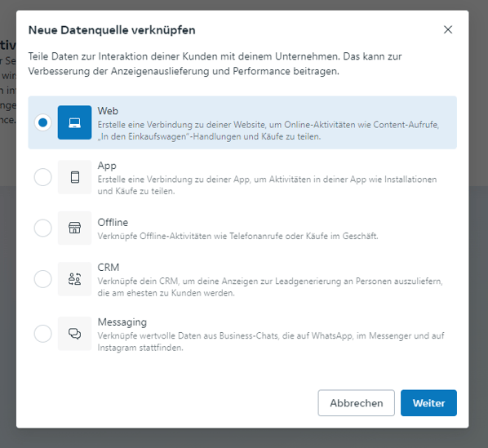The width and height of the screenshot is (488, 448).
Task: Select the CRM radio button
Action: (x=43, y=279)
